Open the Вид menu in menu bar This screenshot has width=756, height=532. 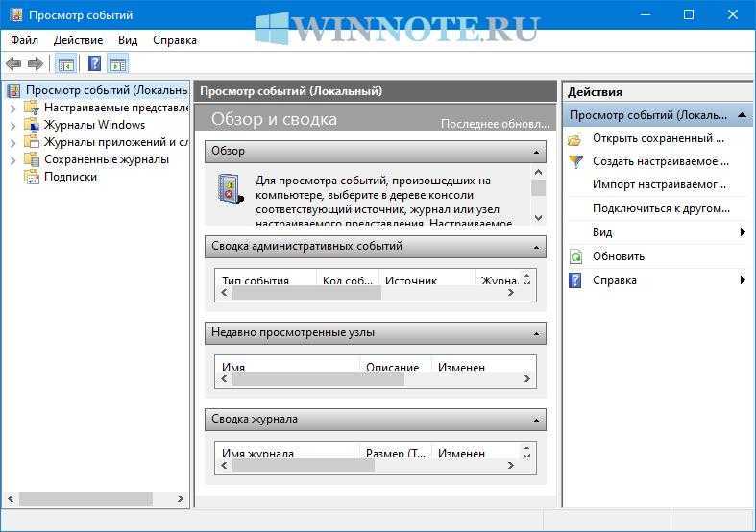coord(128,40)
